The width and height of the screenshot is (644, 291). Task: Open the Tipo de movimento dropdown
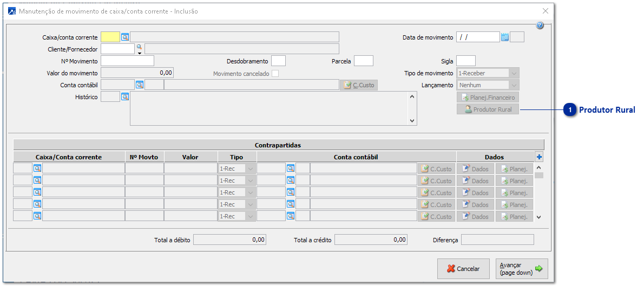(514, 73)
